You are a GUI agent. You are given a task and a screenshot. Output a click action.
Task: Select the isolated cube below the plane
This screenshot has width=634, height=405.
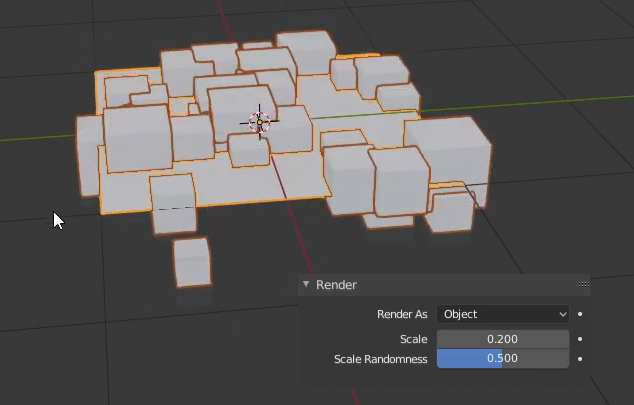pos(192,262)
